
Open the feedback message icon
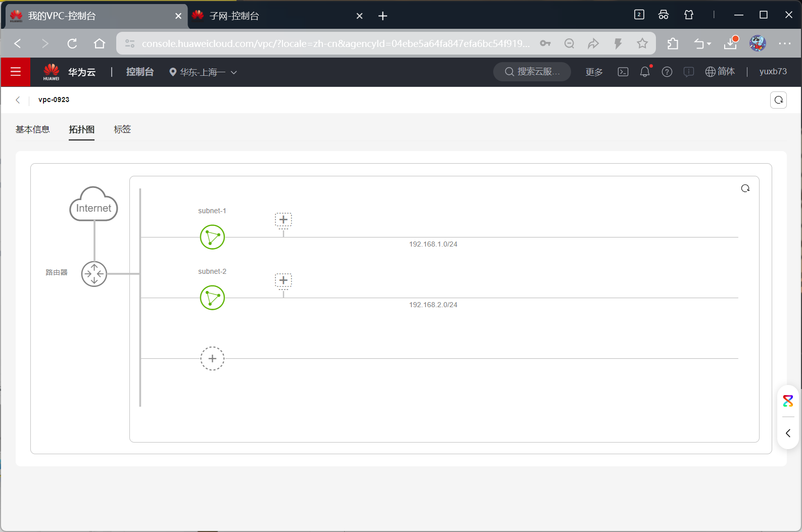coord(688,72)
